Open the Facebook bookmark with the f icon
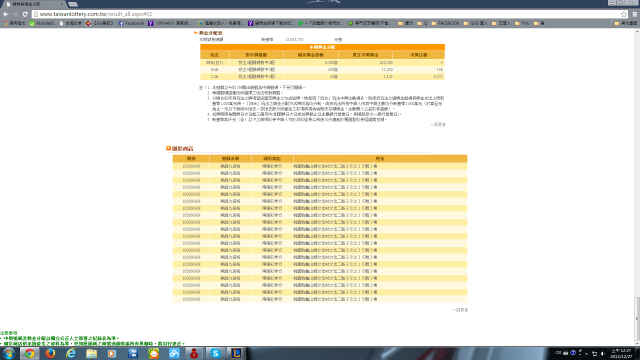This screenshot has height=360, width=640. point(131,23)
